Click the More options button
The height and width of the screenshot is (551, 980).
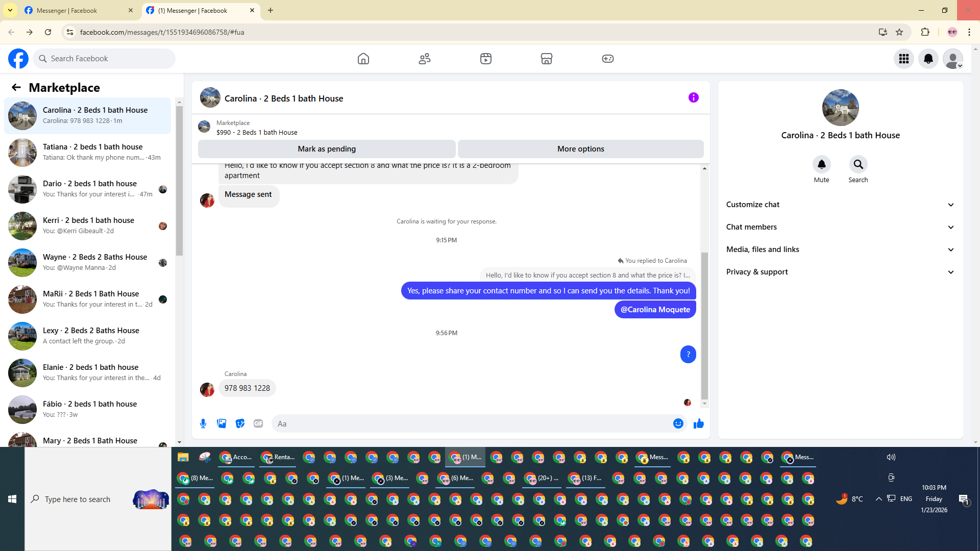(x=580, y=149)
